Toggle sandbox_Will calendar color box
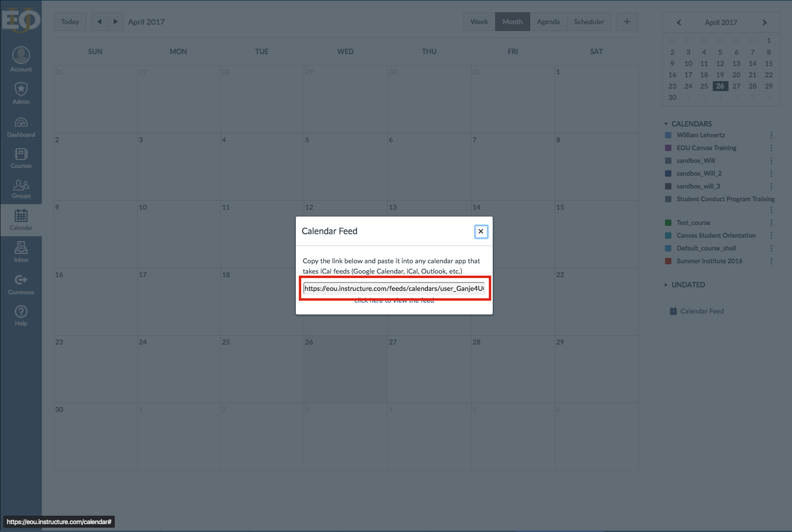 (668, 160)
